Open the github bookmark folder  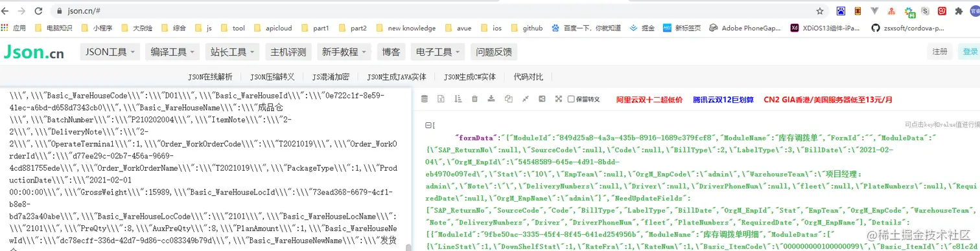click(x=526, y=28)
